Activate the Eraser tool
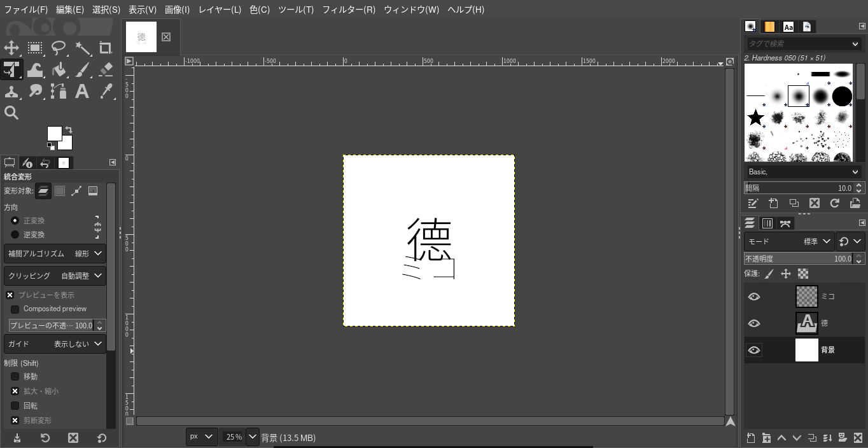Screen dimensions: 868x448 106,69
